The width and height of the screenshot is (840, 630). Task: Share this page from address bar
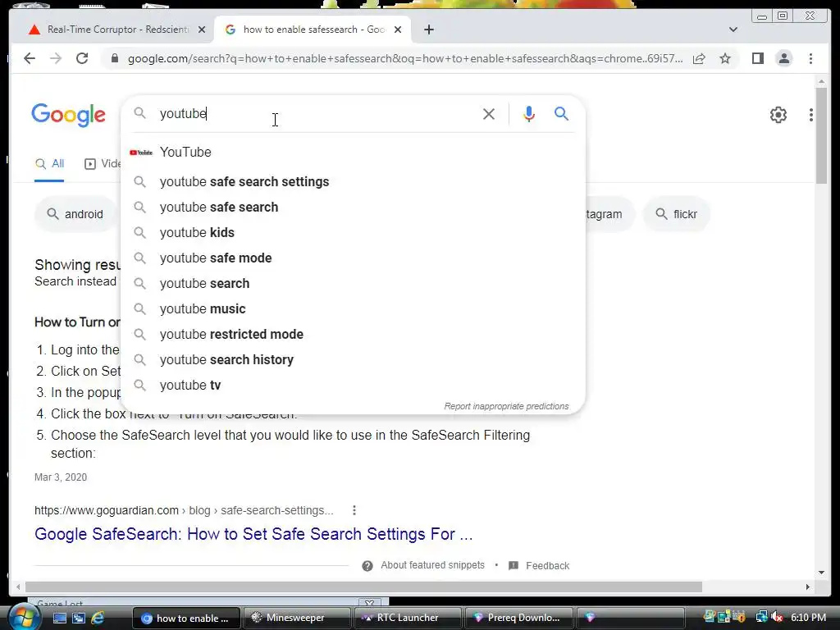(x=699, y=58)
